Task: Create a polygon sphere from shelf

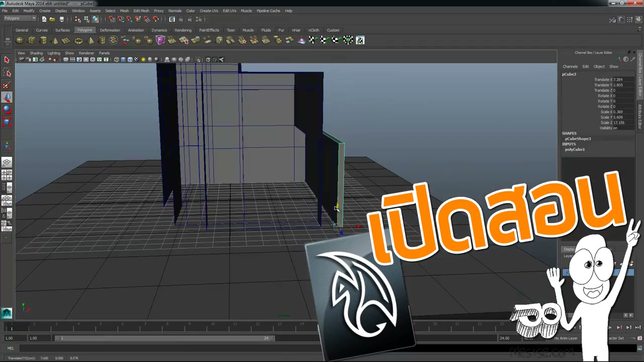Action: click(20, 40)
